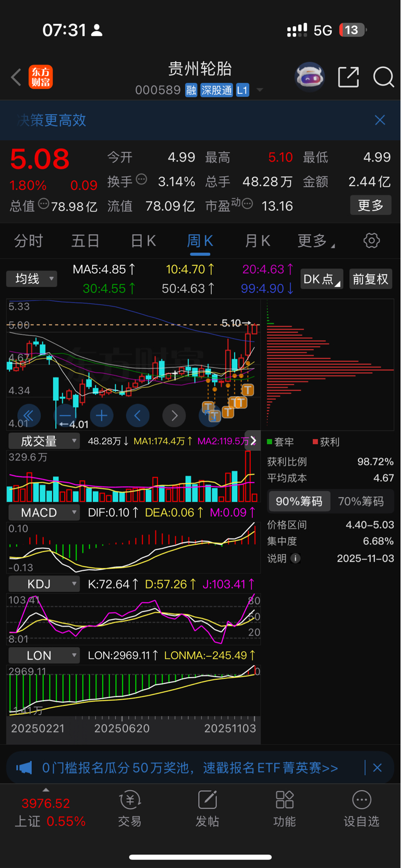Open 说明 info icon
Viewport: 401px width, 868px height.
296,558
